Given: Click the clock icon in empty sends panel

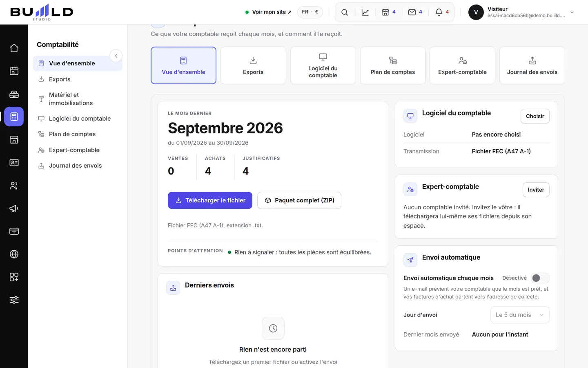Looking at the screenshot, I should (273, 328).
